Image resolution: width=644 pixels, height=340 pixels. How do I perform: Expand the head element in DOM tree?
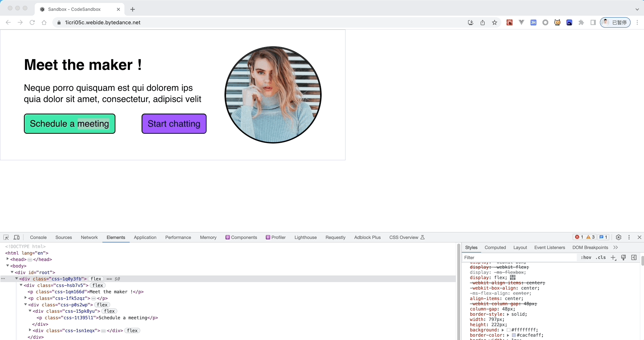[x=8, y=259]
